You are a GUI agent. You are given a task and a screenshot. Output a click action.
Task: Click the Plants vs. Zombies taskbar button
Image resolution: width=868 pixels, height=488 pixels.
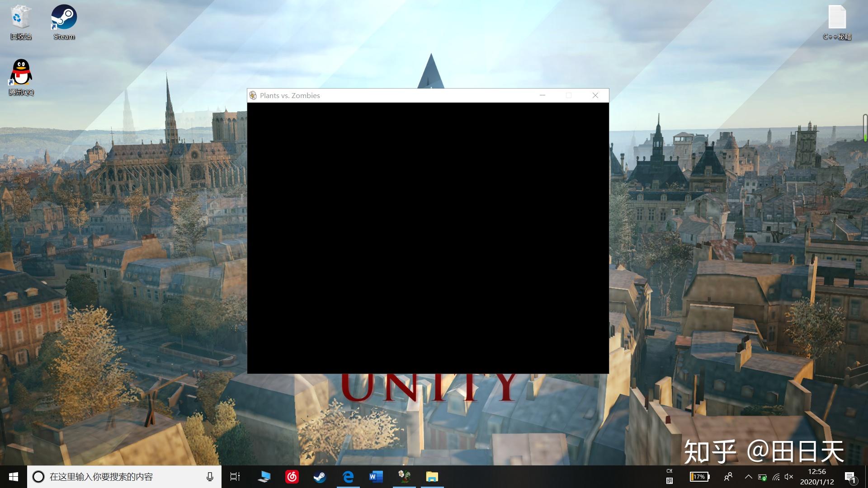tap(404, 477)
